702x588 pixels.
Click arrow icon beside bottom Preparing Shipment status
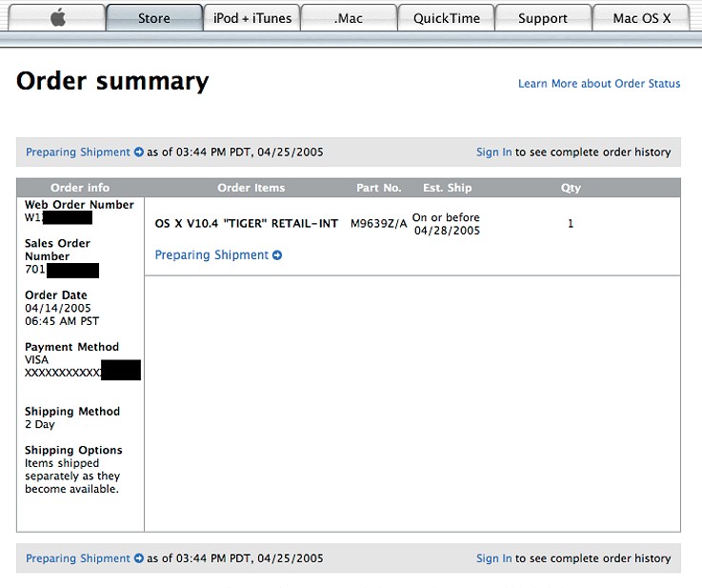point(139,558)
